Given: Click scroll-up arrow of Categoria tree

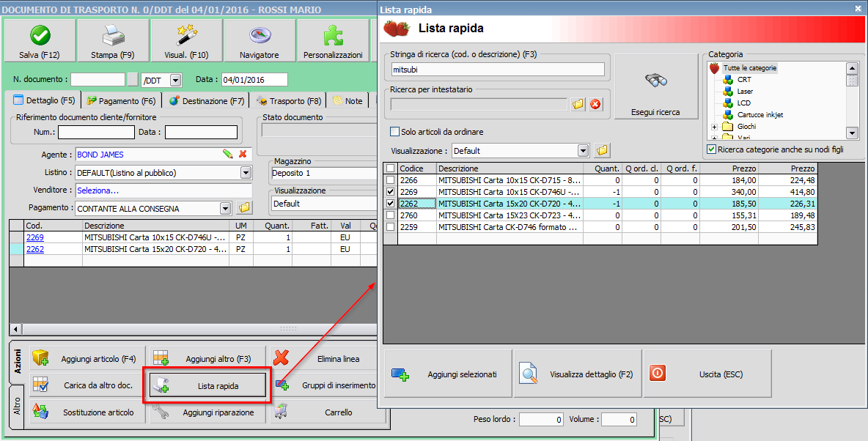Looking at the screenshot, I should click(x=852, y=68).
